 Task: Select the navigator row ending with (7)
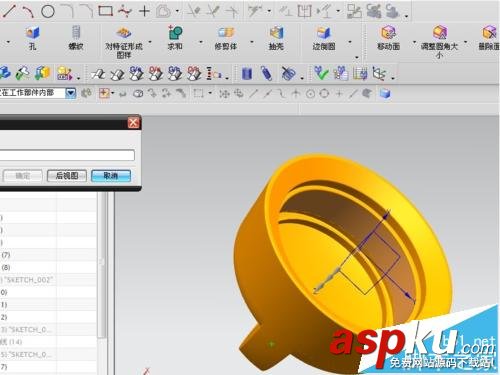(x=48, y=255)
